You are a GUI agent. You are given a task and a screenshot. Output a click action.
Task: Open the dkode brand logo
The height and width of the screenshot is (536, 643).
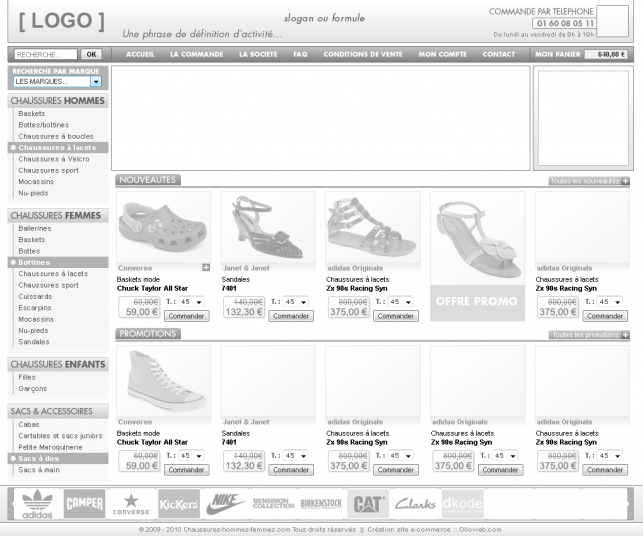point(462,503)
